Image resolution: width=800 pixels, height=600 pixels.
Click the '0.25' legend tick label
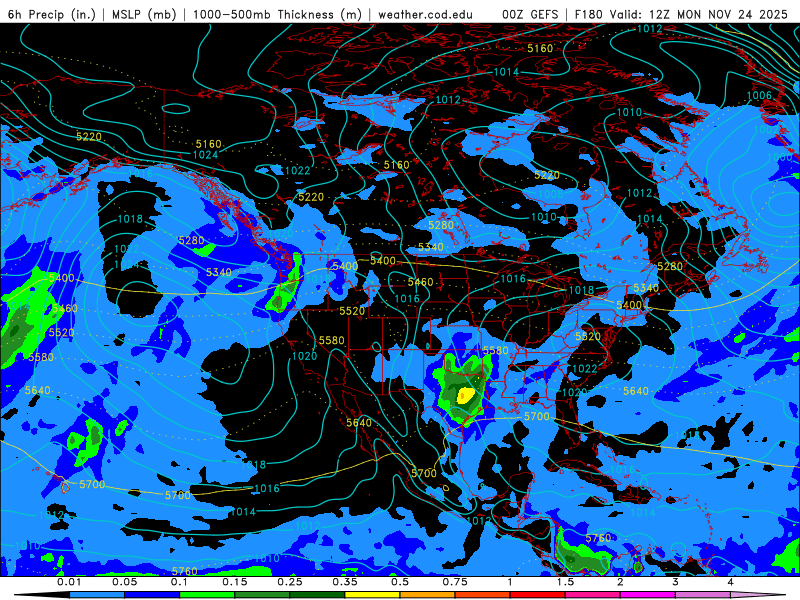coord(290,582)
